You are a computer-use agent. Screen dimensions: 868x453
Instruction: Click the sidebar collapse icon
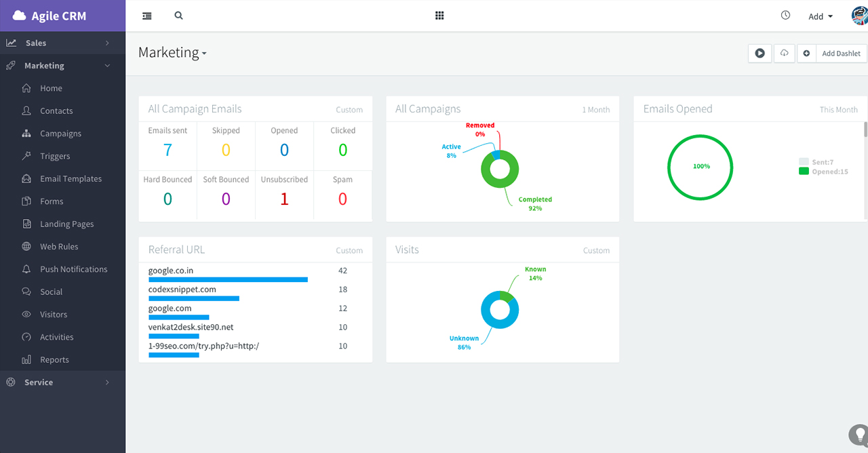[x=146, y=15]
